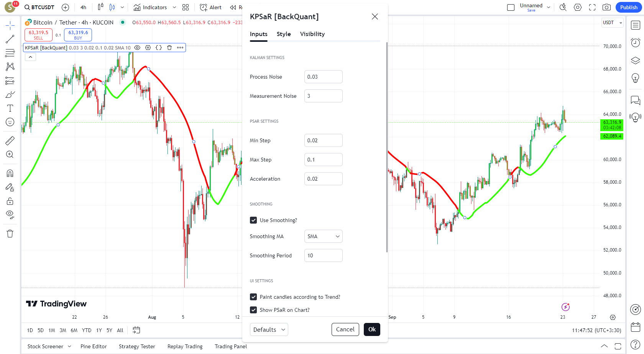The height and width of the screenshot is (354, 644).
Task: Toggle stay in drawing mode
Action: (10, 187)
